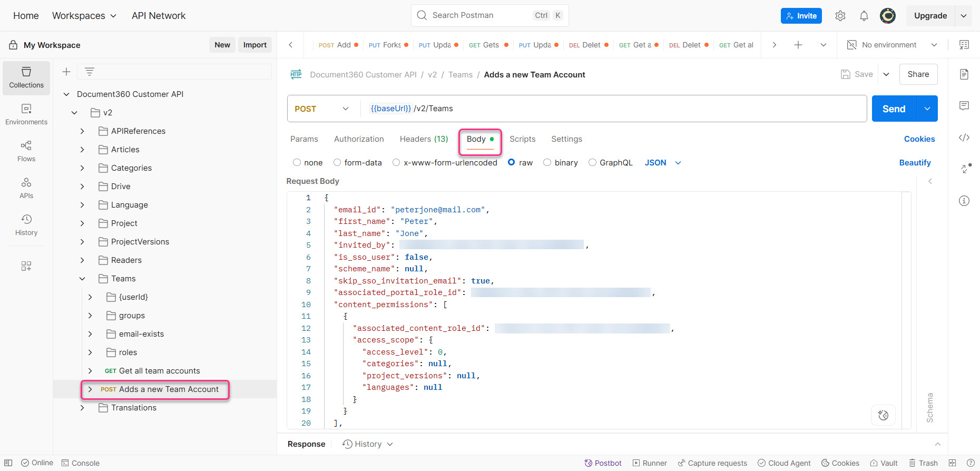Click the configure sidebar grid-plus icon
This screenshot has width=980, height=471.
coord(26,266)
